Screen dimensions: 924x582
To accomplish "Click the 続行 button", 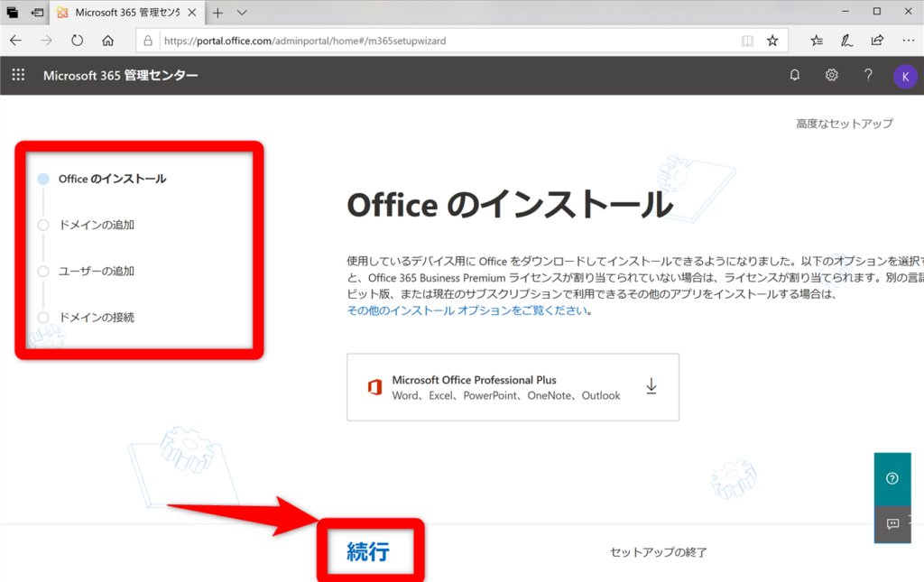I will tap(368, 551).
